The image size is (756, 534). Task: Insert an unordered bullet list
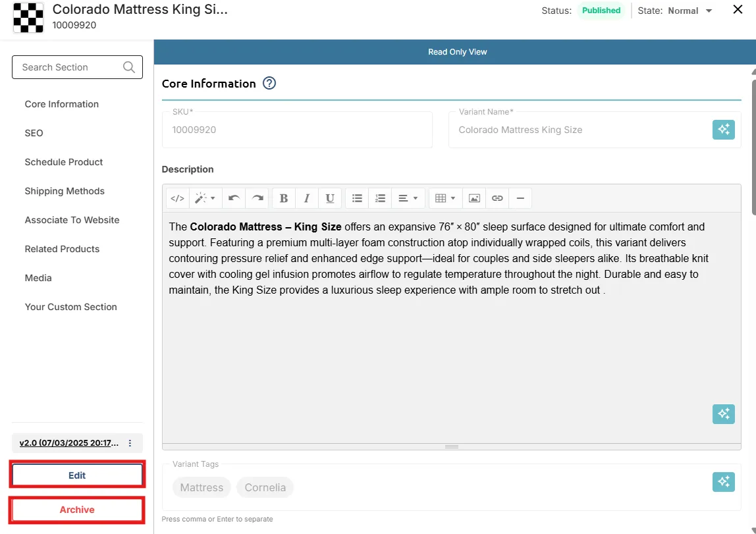(357, 198)
